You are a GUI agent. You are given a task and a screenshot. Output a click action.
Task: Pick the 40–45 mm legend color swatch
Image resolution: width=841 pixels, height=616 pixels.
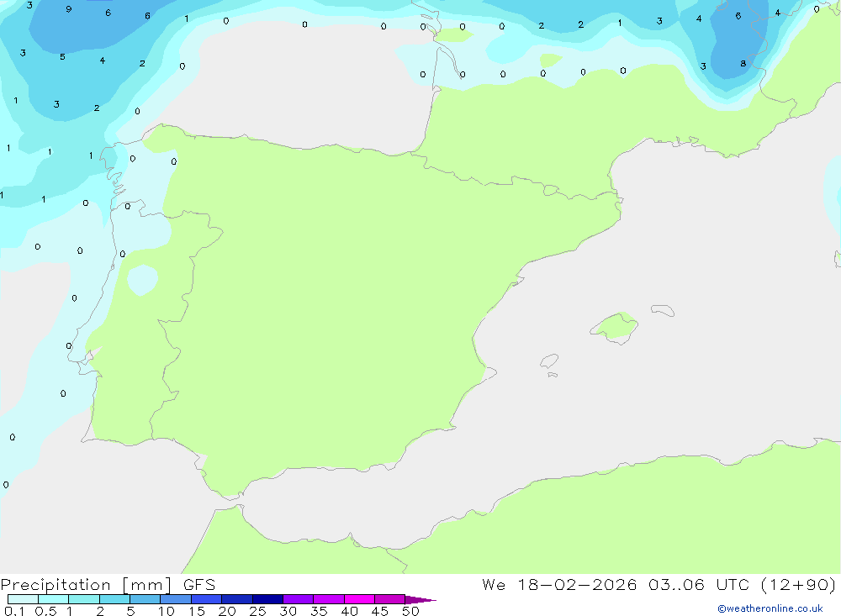coord(359,599)
